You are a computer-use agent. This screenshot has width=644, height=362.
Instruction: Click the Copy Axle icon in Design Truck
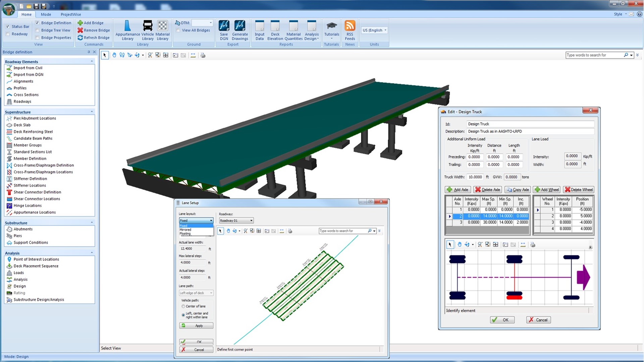tap(518, 190)
